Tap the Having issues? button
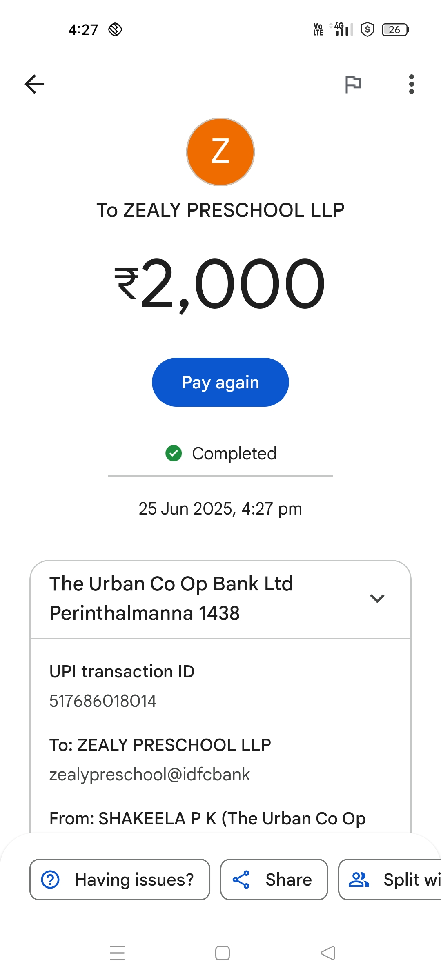 click(x=120, y=880)
